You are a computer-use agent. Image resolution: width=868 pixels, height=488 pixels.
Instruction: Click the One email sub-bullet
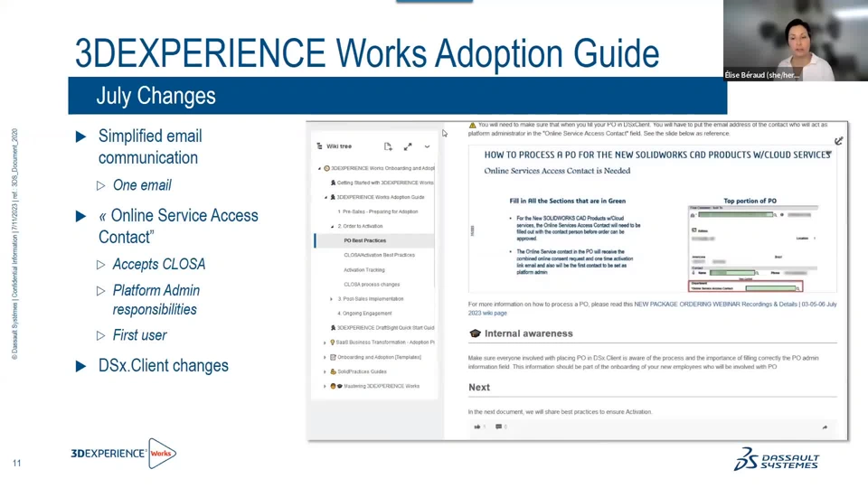coord(142,185)
